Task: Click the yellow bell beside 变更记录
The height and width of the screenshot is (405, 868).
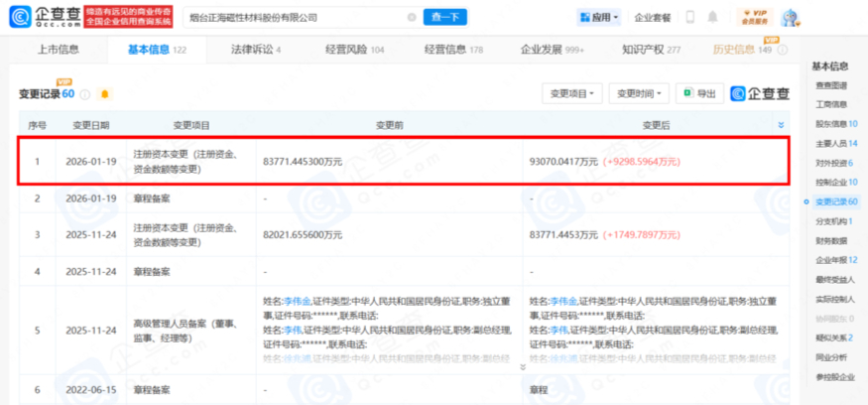Action: point(105,94)
